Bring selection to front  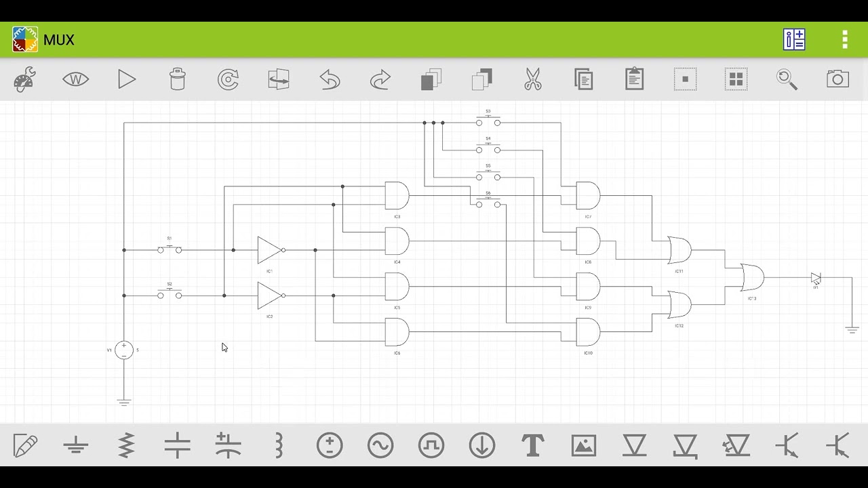coord(431,79)
